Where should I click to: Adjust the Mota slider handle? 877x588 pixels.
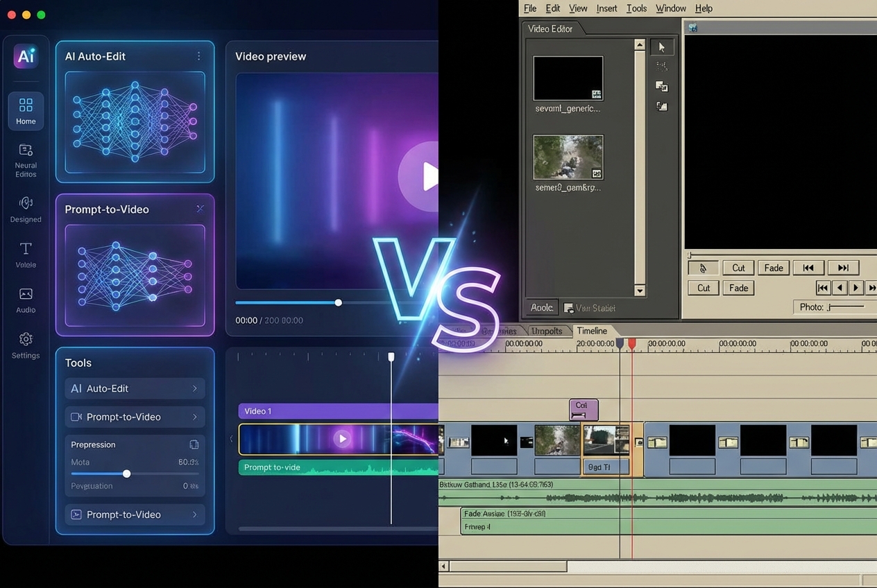click(126, 474)
